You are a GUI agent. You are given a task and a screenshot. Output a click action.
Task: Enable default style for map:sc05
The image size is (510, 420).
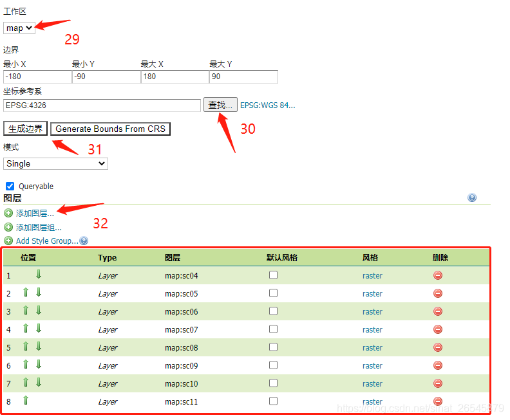point(273,293)
